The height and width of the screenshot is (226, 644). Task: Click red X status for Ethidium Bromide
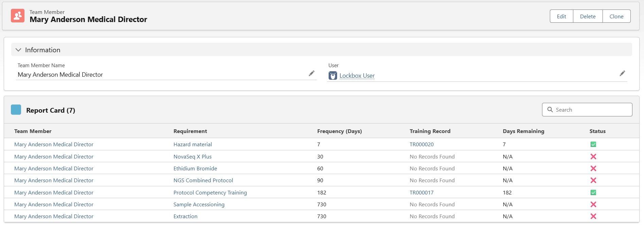593,168
